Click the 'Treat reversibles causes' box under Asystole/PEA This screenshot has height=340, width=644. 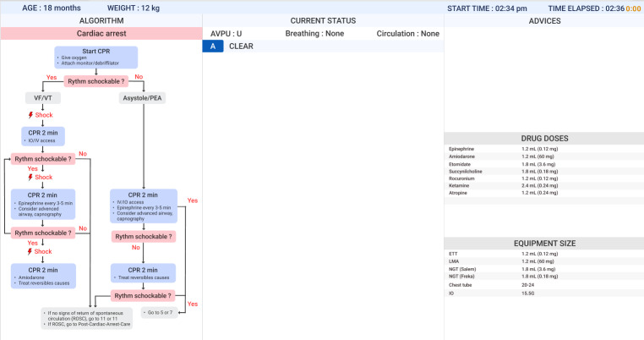coord(143,273)
